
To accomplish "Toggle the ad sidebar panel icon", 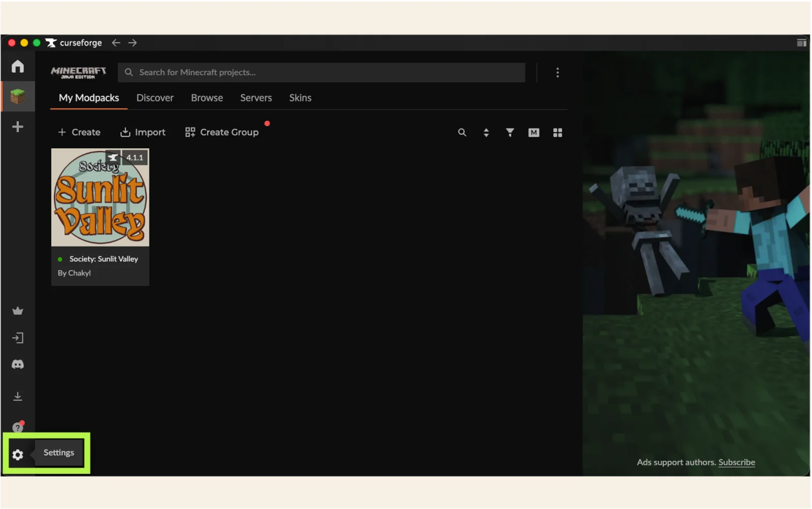I will click(x=801, y=43).
